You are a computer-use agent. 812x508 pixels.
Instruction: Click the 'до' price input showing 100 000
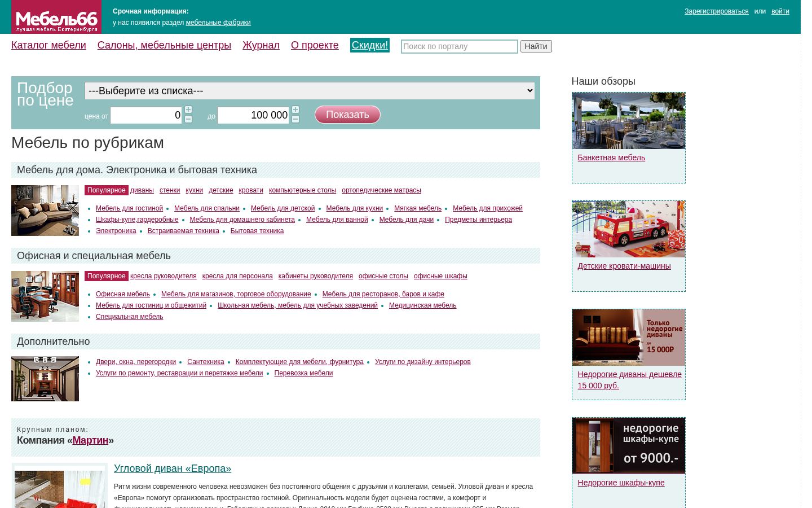253,115
